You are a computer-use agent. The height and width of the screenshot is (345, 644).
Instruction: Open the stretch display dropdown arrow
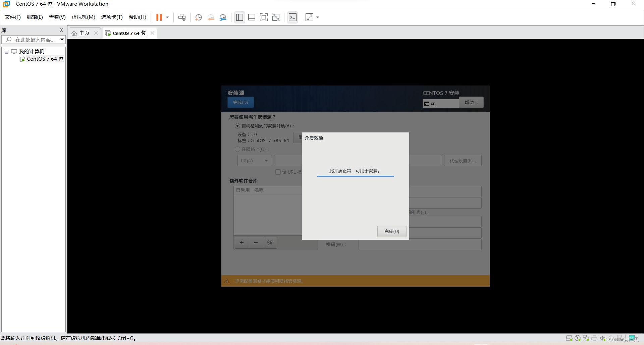(318, 17)
